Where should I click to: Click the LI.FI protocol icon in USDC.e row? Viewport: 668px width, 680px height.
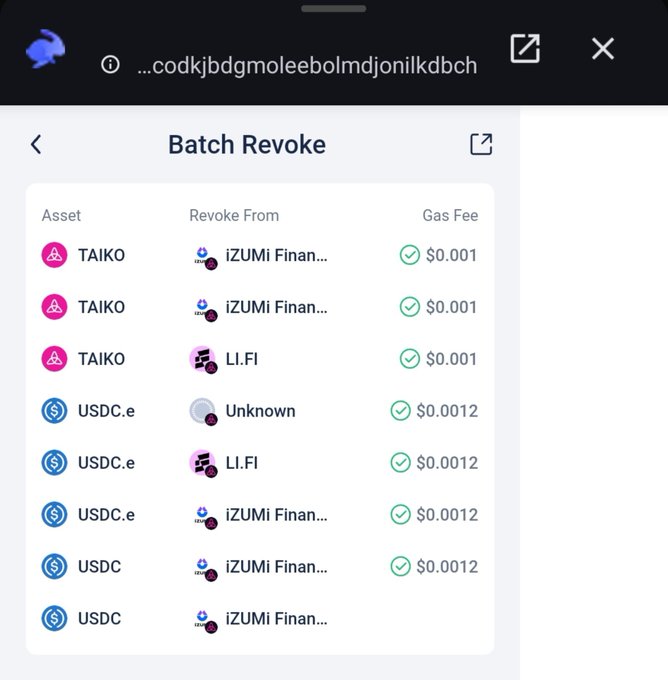pos(203,463)
